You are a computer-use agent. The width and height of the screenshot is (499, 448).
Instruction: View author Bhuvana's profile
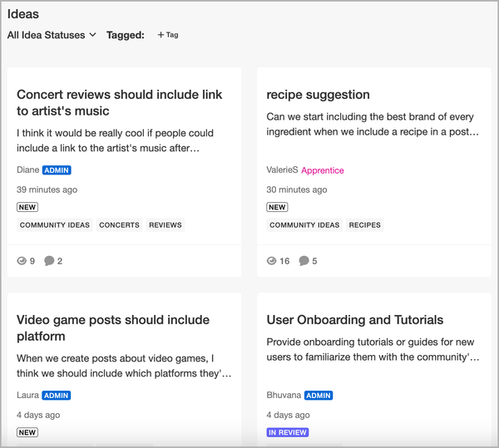[284, 395]
